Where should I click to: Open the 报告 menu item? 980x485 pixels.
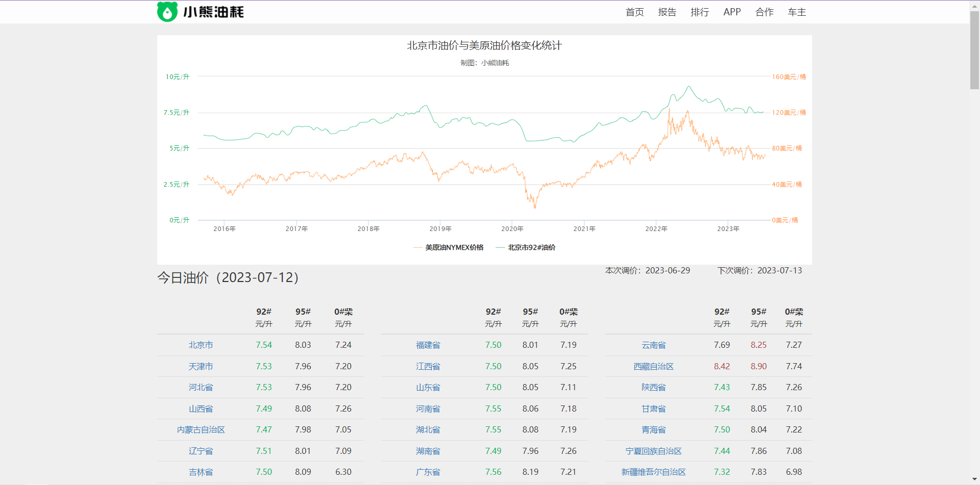pos(667,12)
